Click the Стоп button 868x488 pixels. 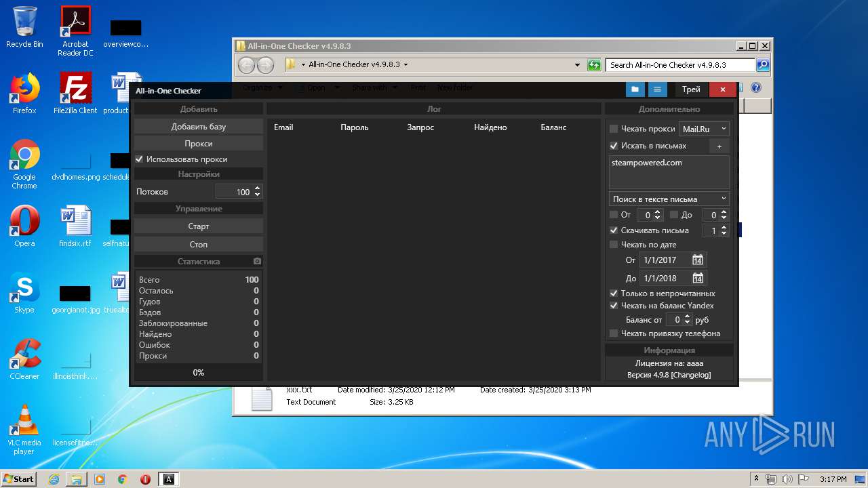(199, 244)
